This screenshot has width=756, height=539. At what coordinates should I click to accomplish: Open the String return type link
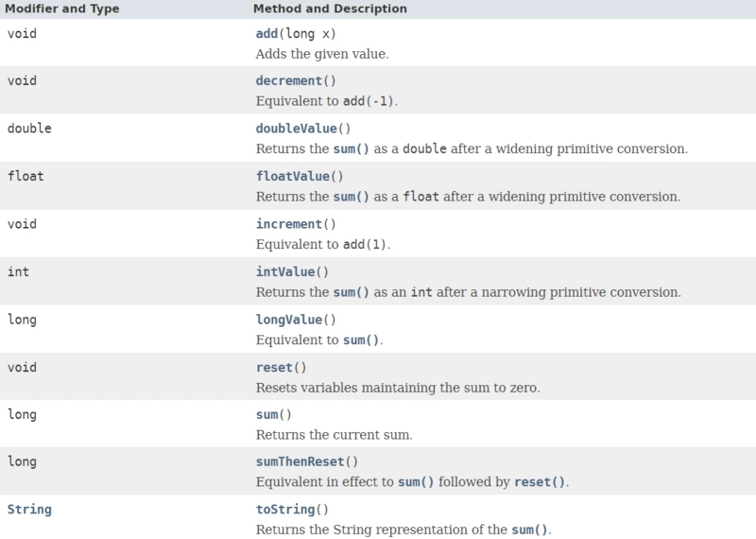tap(29, 510)
